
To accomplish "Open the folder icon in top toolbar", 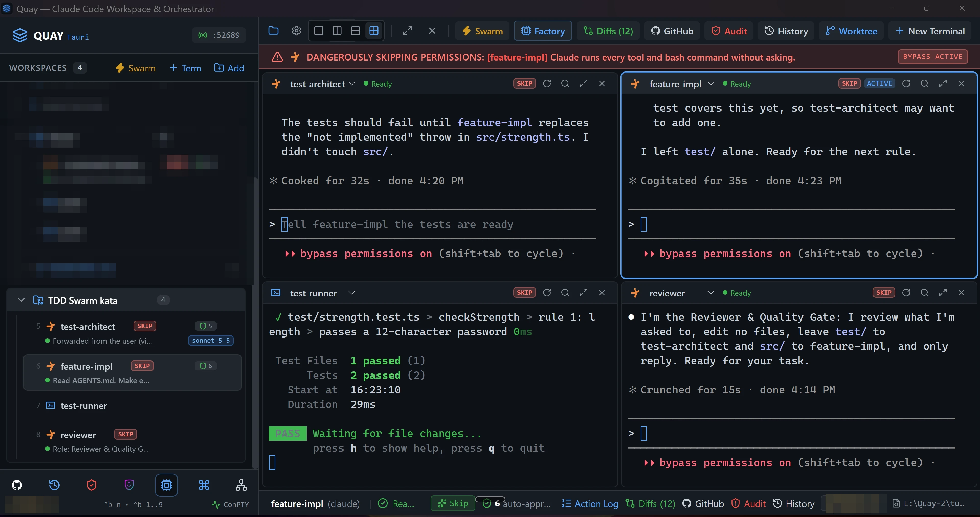I will tap(274, 31).
